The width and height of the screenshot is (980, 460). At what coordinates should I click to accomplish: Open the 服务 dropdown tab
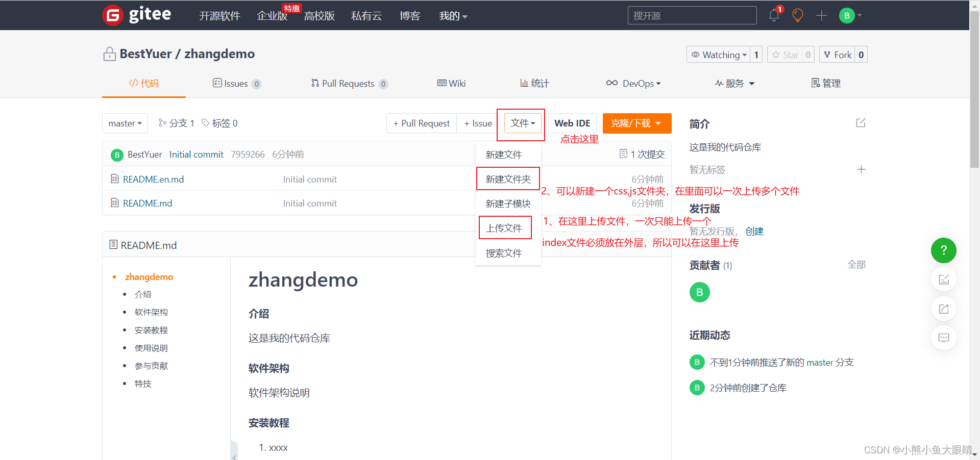(x=734, y=83)
